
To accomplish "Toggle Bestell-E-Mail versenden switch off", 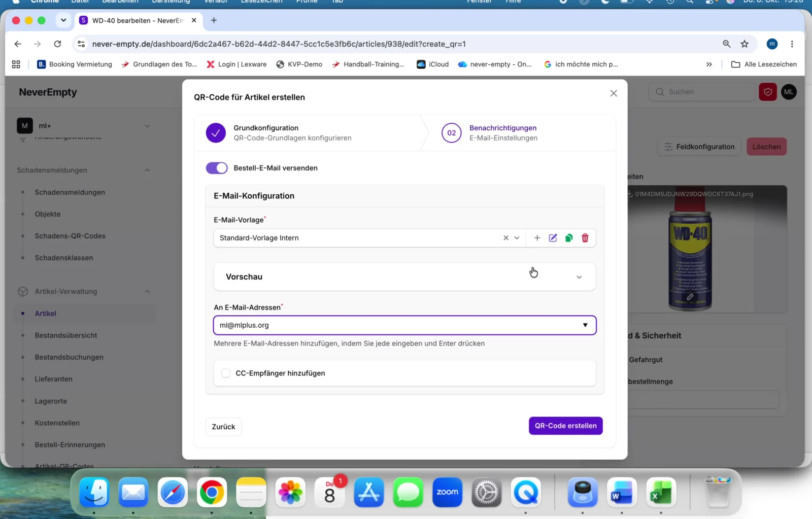I will click(217, 168).
